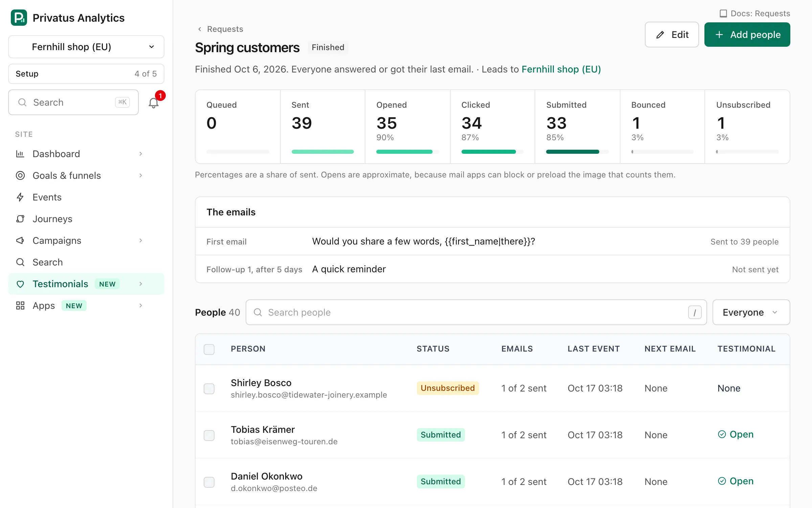
Task: Open the Docs: Requests link
Action: [x=755, y=14]
